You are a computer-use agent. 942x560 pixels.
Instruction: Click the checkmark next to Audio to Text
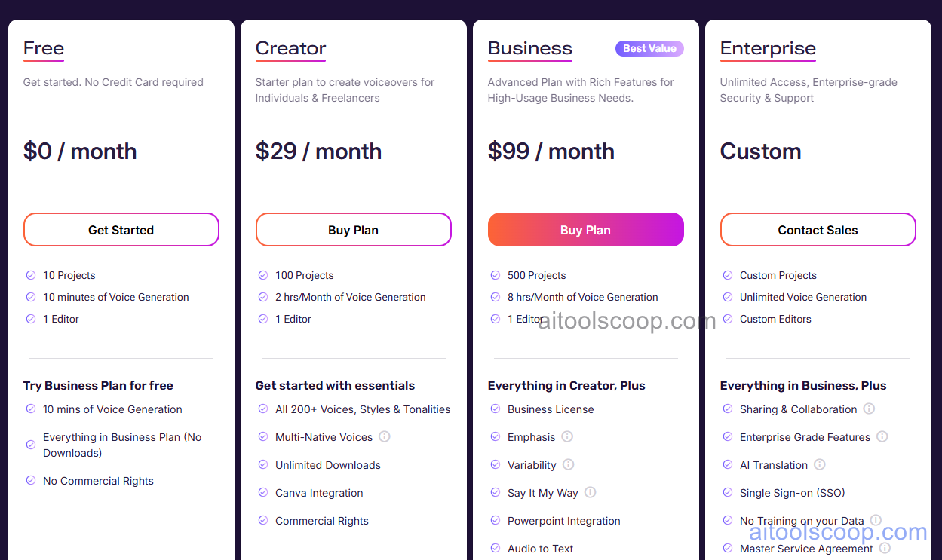click(x=495, y=549)
